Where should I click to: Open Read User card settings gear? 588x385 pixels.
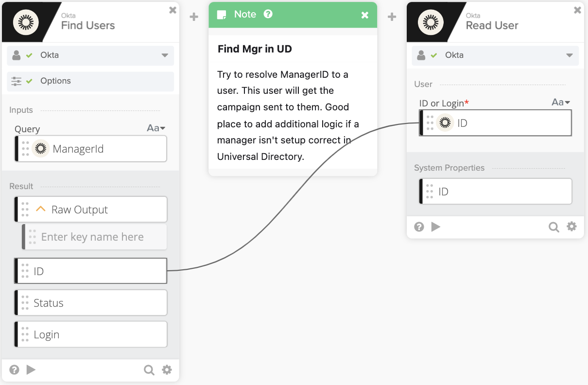point(571,227)
